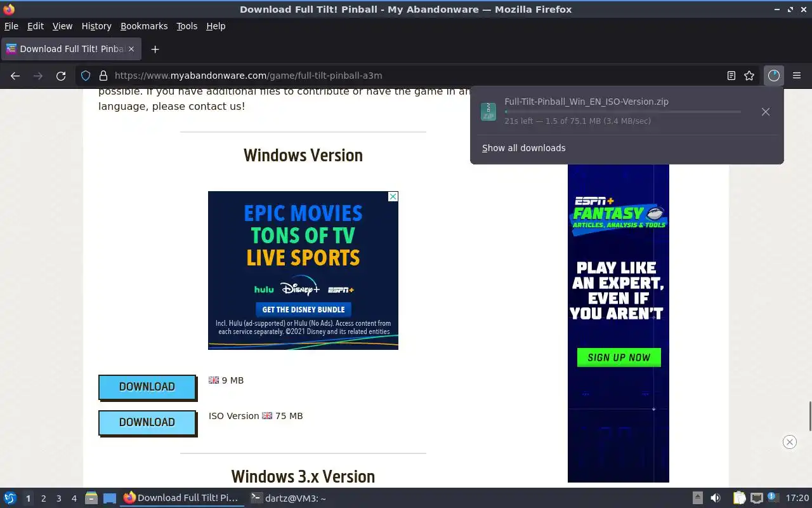Open the system start menu icon

[10, 498]
